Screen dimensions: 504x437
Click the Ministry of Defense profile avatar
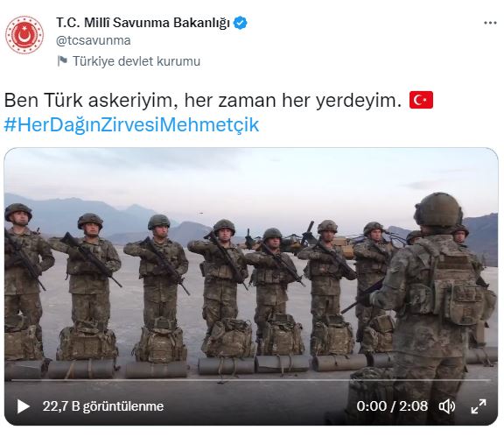24,35
